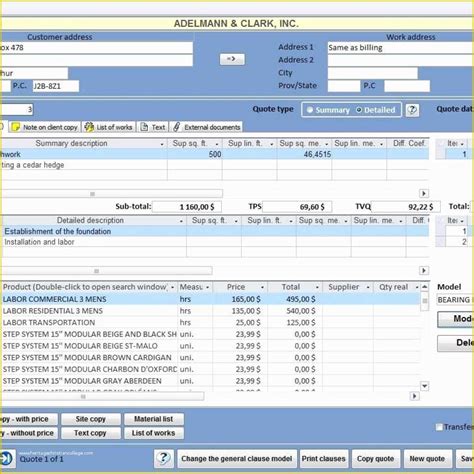Select LABOR COMMERCIAL 3 MENS row
The height and width of the screenshot is (474, 474).
click(x=211, y=299)
